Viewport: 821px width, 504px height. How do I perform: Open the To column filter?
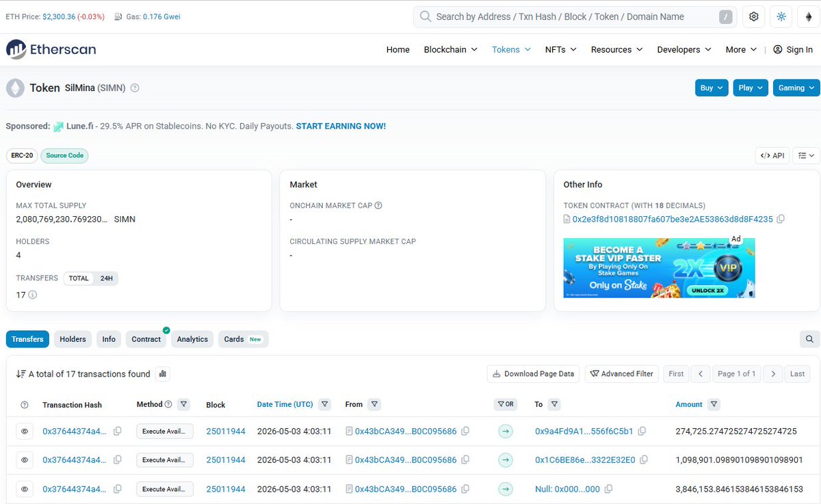(554, 404)
